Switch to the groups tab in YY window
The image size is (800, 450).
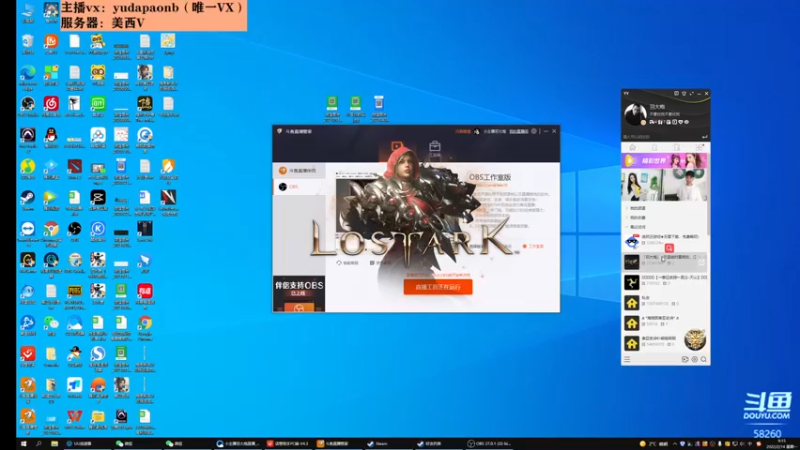677,147
